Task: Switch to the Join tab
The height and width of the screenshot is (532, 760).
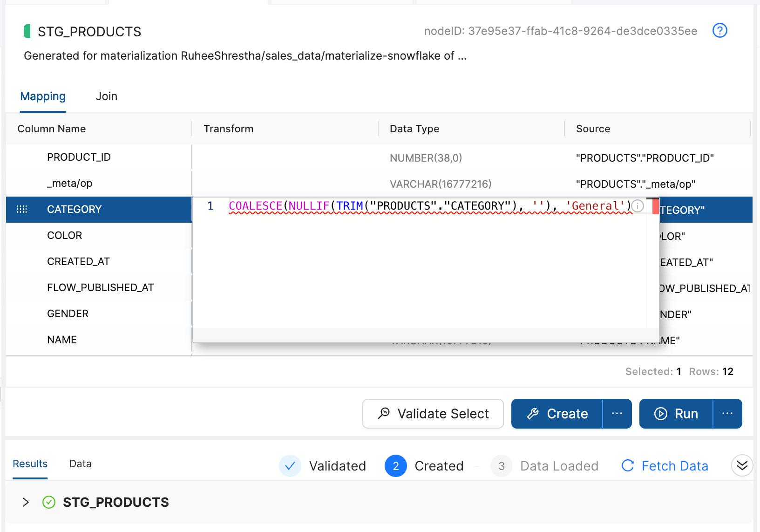Action: coord(106,96)
